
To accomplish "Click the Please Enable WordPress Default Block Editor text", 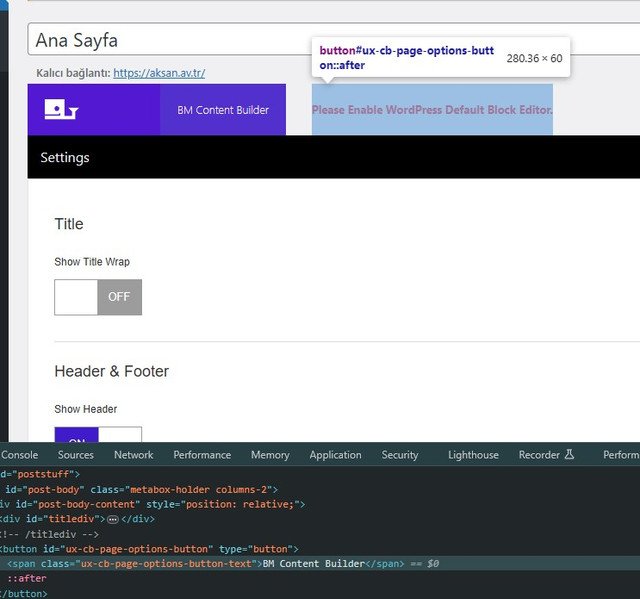I will [432, 110].
